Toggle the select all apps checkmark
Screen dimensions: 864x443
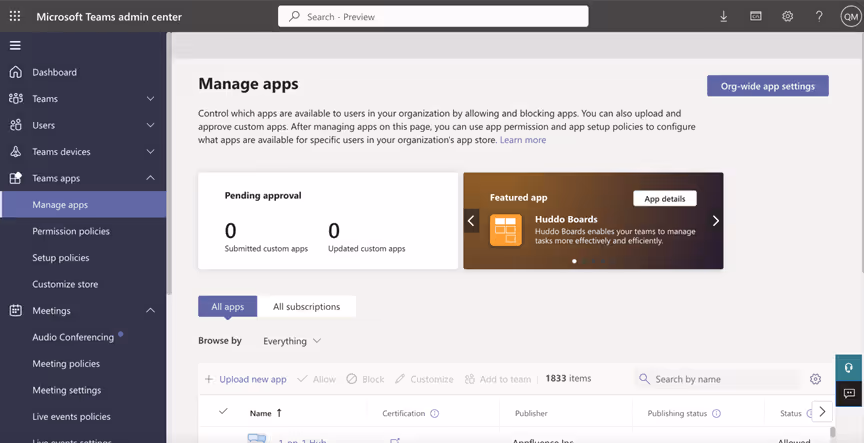[x=223, y=411]
